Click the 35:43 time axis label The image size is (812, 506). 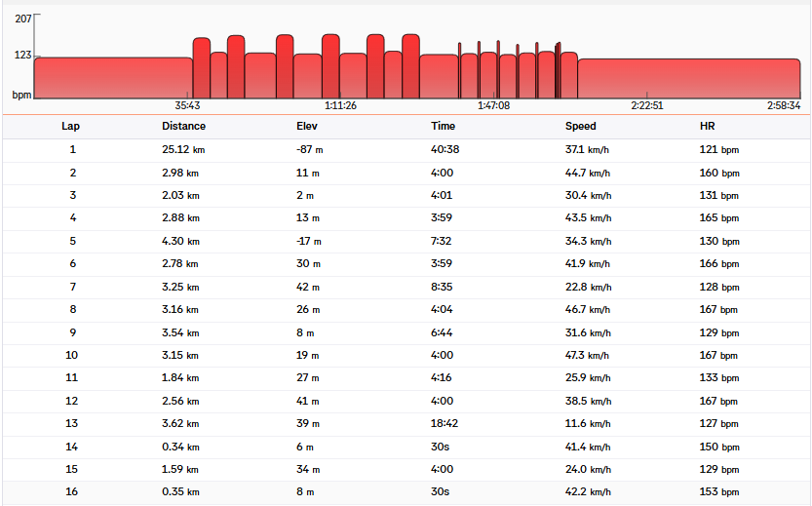tap(187, 105)
